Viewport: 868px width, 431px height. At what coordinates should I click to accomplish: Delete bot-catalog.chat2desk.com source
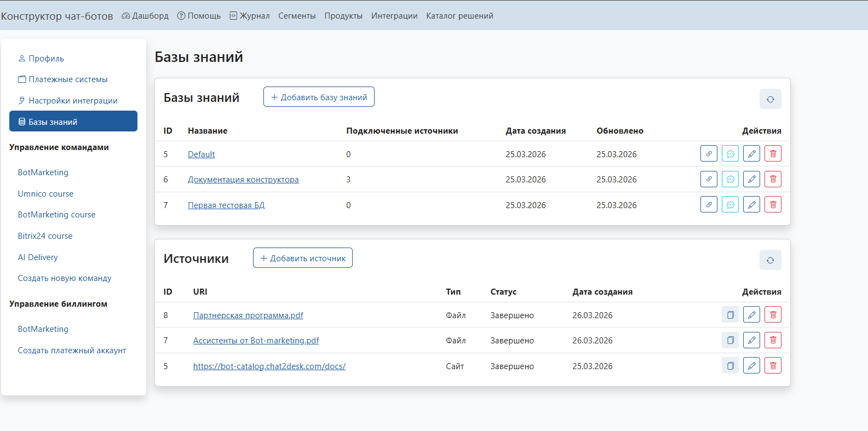(x=773, y=366)
